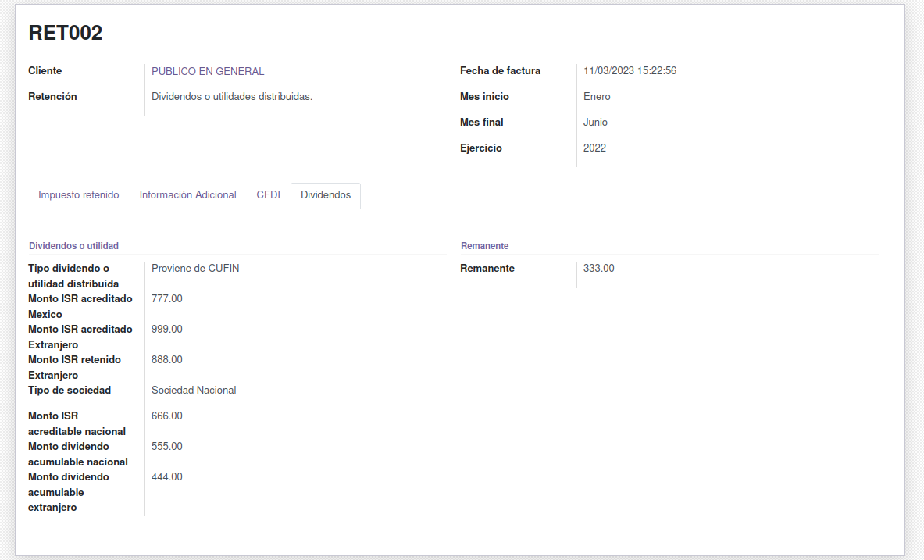
Task: Click the 555.00 dividendo acumulable nacional amount
Action: pyautogui.click(x=166, y=447)
